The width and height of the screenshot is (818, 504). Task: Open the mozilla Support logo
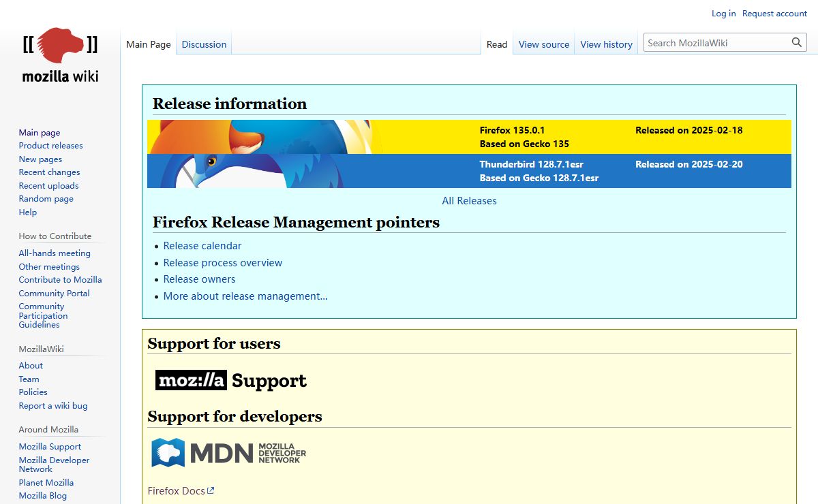(x=231, y=380)
